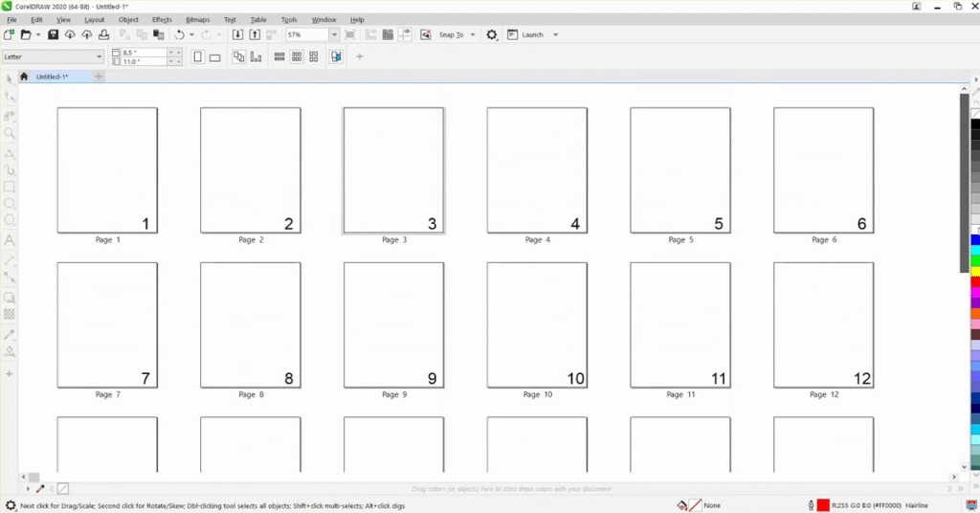Click the page height field 11.0

[x=144, y=61]
